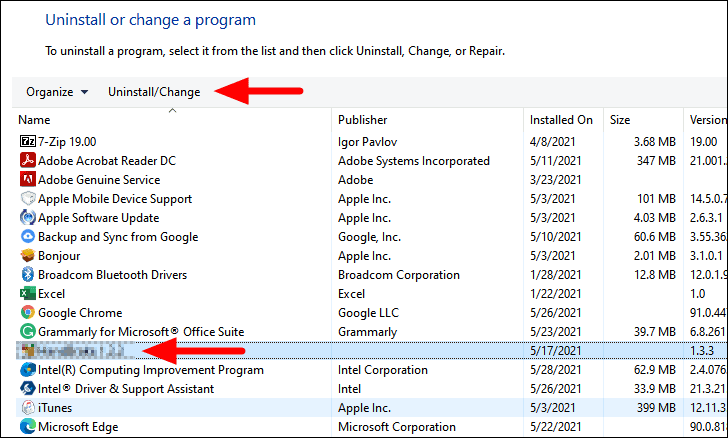
Task: Click publisher Google LLC cell
Action: 368,313
